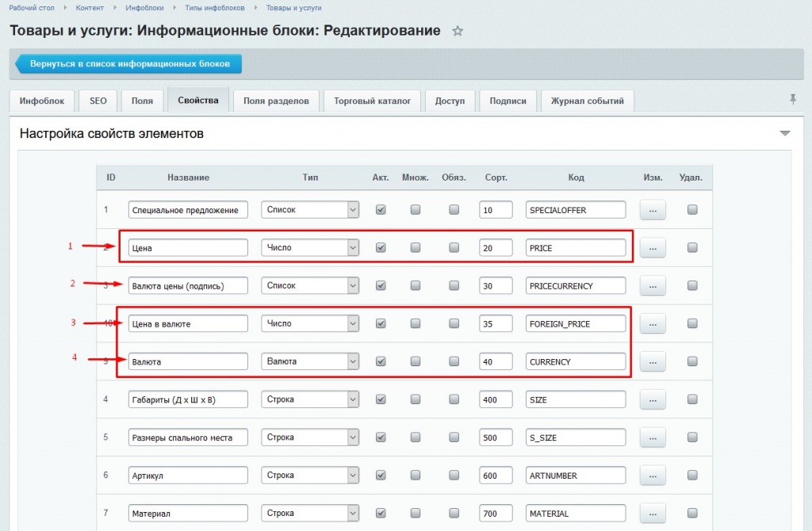The width and height of the screenshot is (812, 531).
Task: Enable multiple checkbox for Размеры спального места
Action: 416,437
